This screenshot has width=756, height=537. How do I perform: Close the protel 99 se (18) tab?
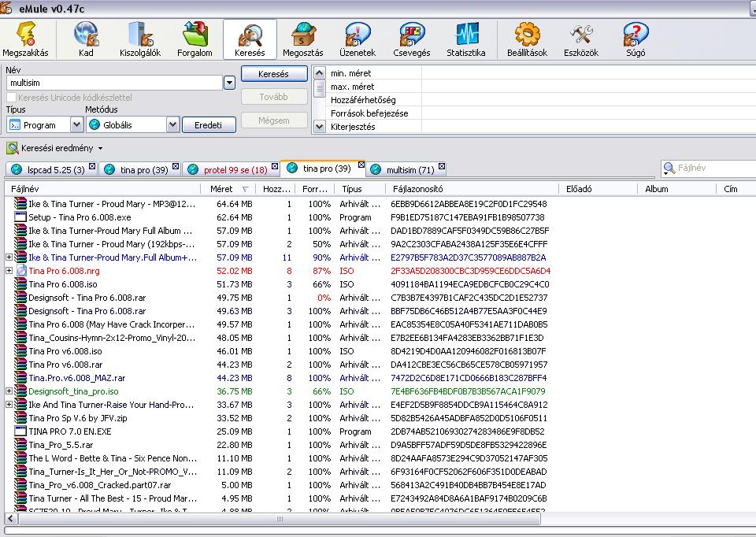pyautogui.click(x=275, y=166)
